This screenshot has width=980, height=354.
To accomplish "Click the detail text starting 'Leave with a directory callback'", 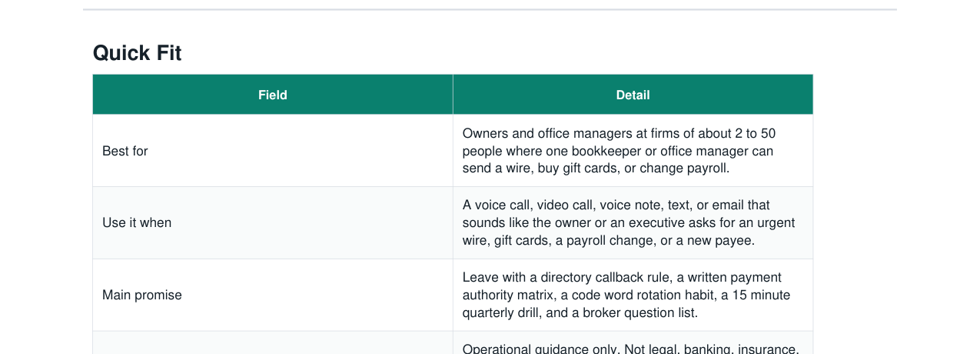I will point(626,295).
